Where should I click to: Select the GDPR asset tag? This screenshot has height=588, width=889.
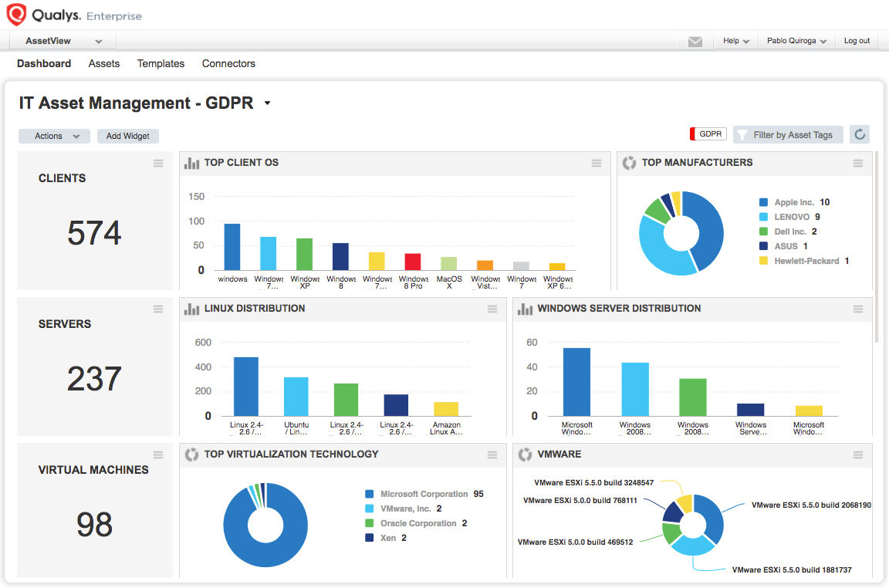pyautogui.click(x=708, y=133)
